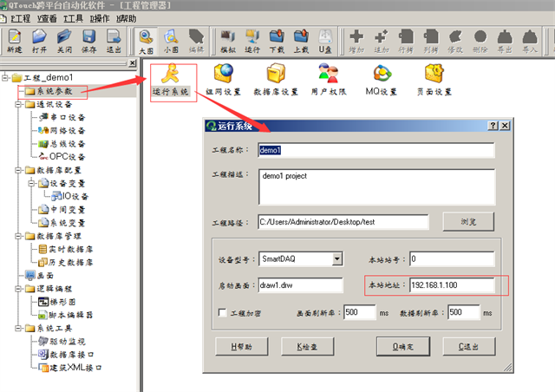Open the 设备型号 SmartDAQ dropdown

point(336,258)
